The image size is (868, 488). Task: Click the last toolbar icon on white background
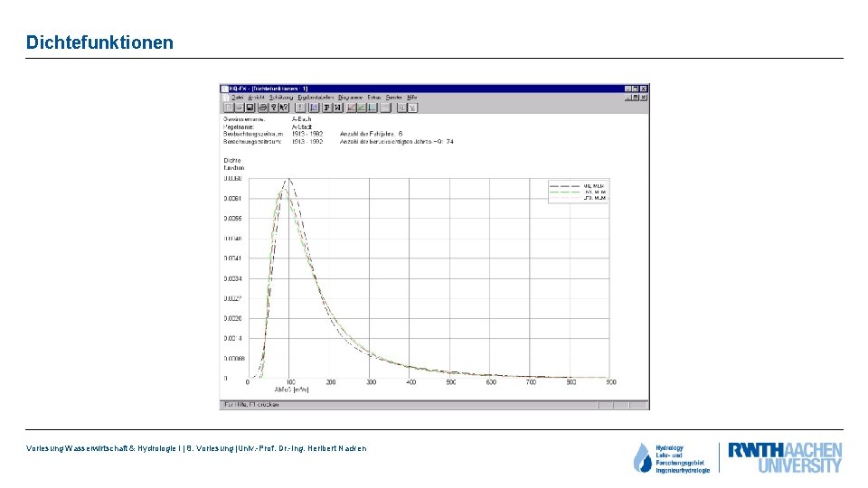coord(413,108)
